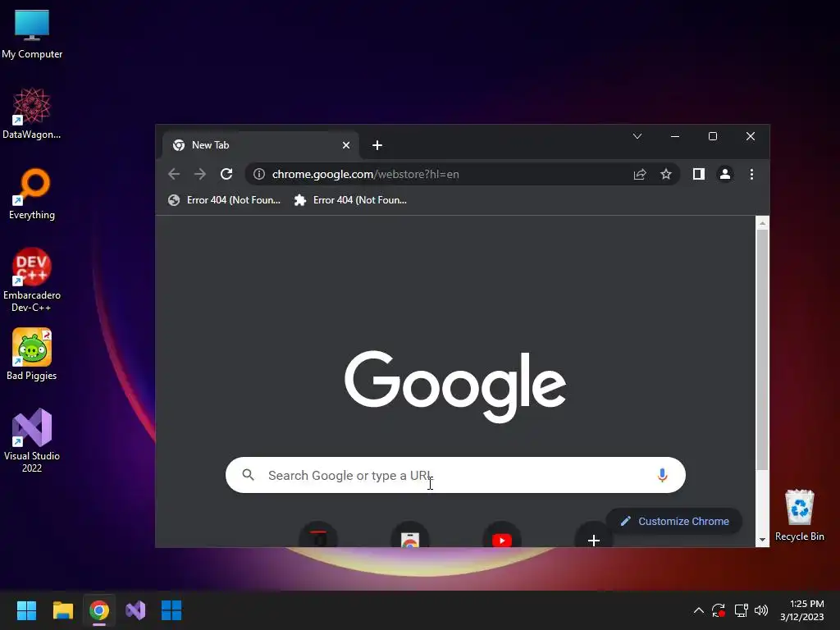Click Customize Chrome button
The image size is (840, 630).
pyautogui.click(x=674, y=521)
